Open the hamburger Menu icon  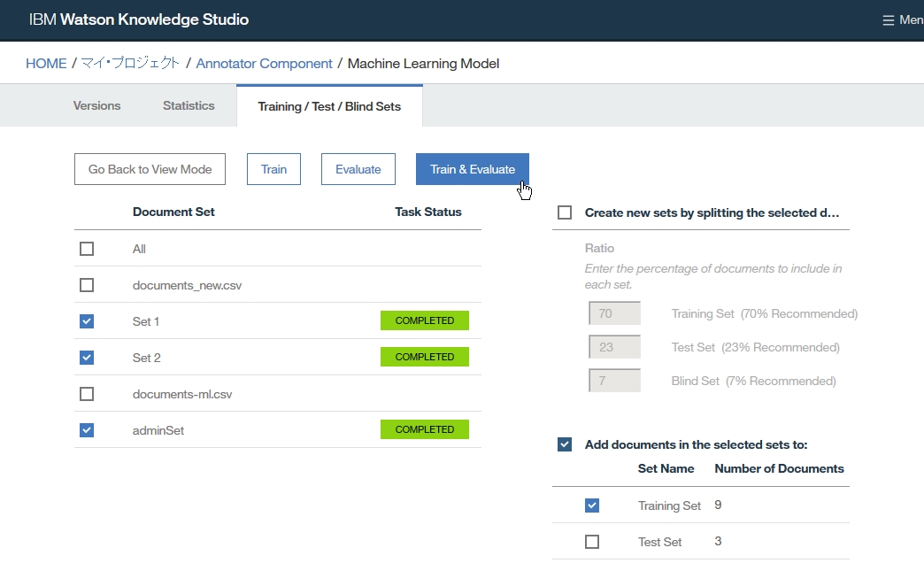(x=889, y=20)
